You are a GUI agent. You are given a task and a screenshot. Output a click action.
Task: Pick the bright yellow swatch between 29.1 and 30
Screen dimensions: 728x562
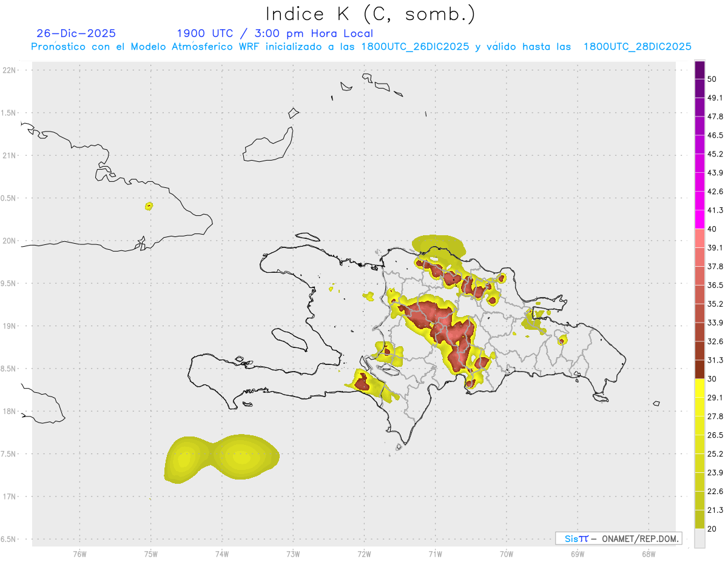click(700, 388)
